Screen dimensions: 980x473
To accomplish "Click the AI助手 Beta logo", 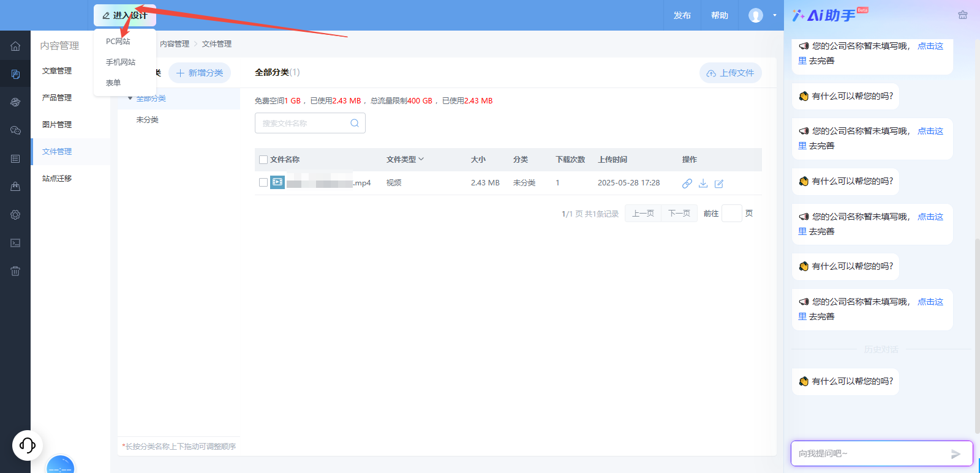I will (830, 15).
